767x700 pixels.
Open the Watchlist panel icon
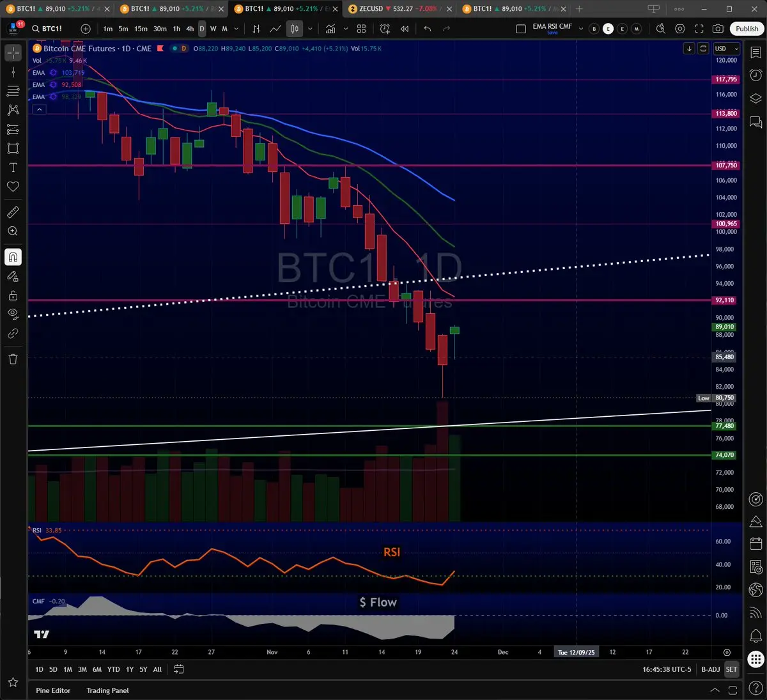pos(755,52)
